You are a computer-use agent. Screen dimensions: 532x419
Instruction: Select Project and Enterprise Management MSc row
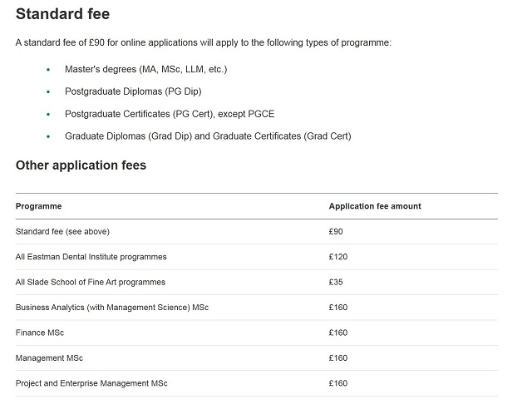(257, 383)
